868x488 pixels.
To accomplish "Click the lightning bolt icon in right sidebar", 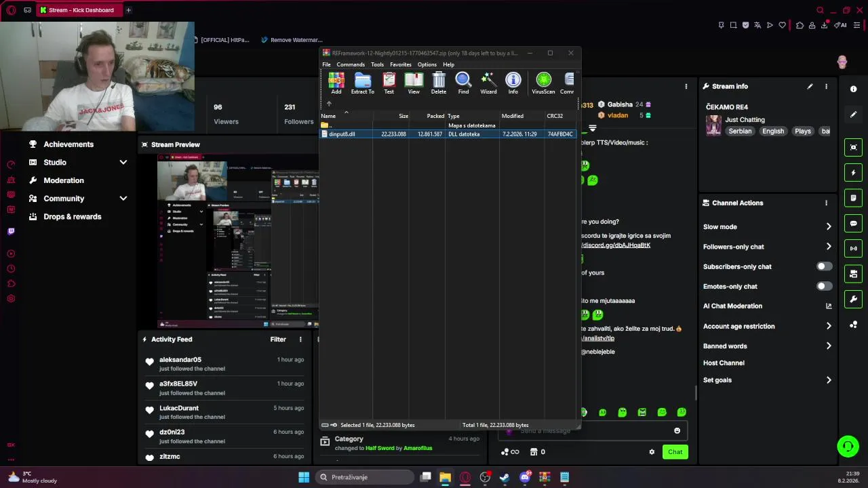I will pos(854,173).
